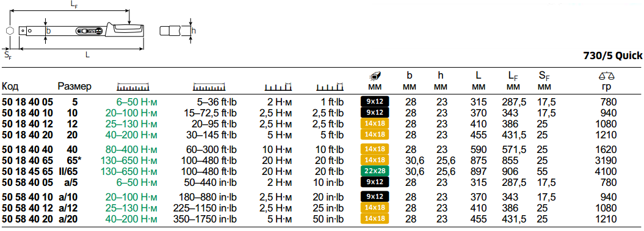644x231 pixels.
Task: Click the torque wrench diagram
Action: (77, 30)
